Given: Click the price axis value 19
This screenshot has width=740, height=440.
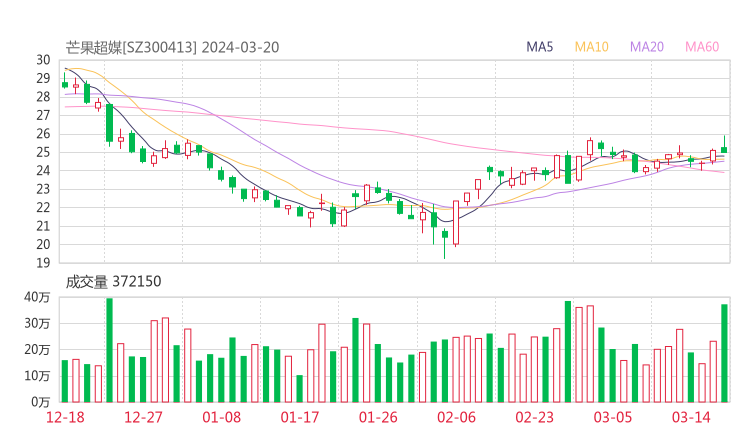Looking at the screenshot, I should 43,263.
